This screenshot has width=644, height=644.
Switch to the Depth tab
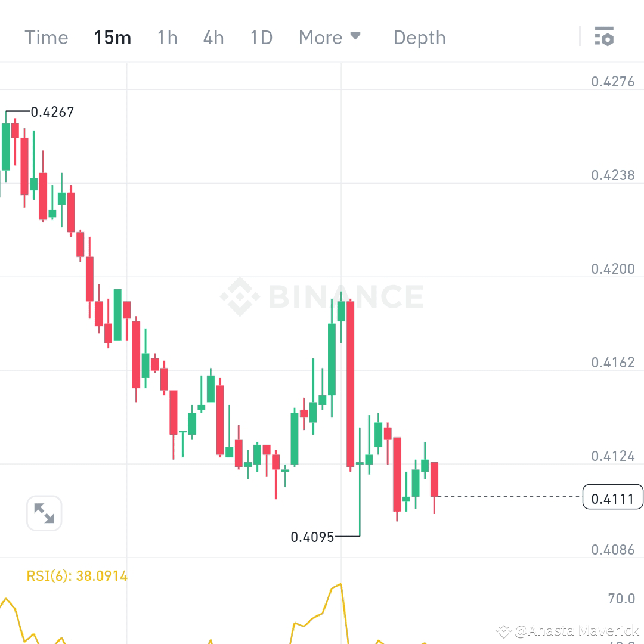tap(419, 37)
